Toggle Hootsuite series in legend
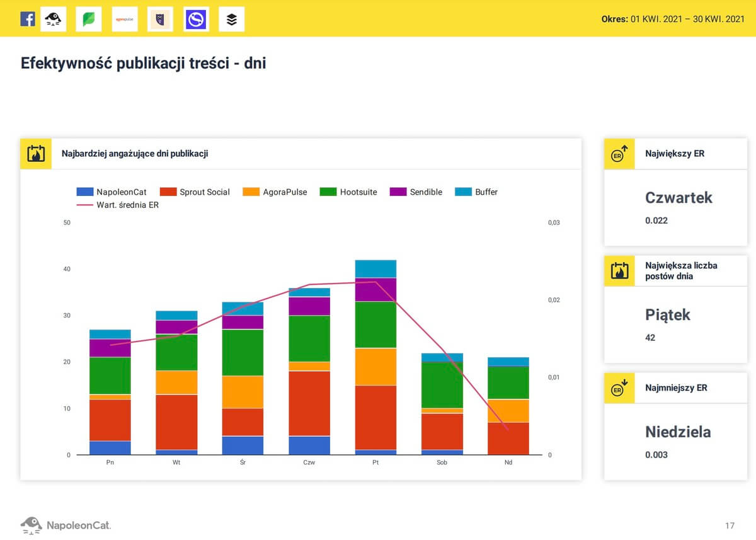 [348, 192]
